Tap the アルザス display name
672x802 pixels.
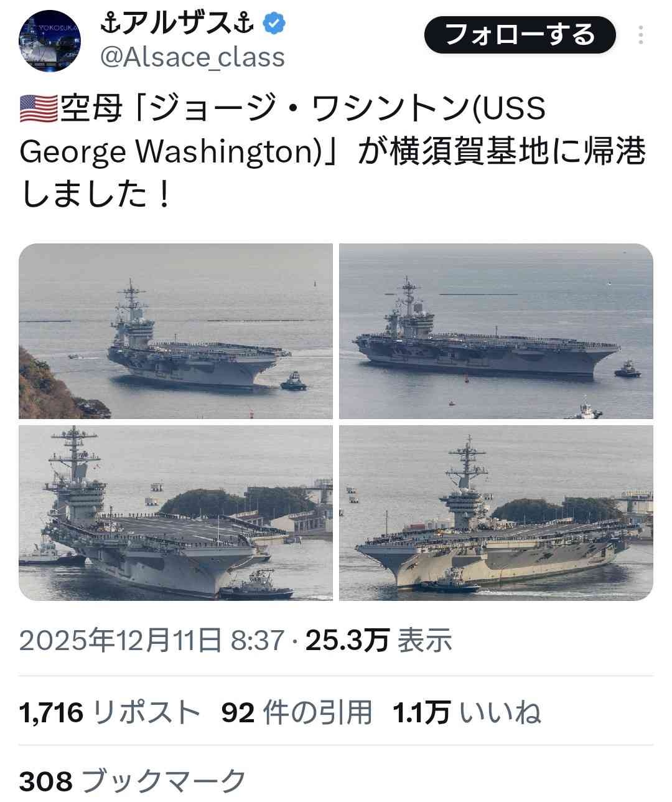click(x=177, y=24)
